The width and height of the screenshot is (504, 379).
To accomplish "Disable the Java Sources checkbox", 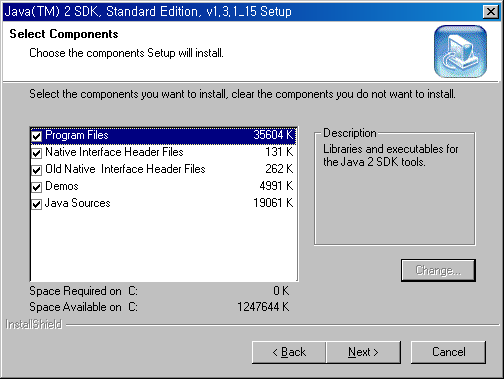I will [36, 204].
